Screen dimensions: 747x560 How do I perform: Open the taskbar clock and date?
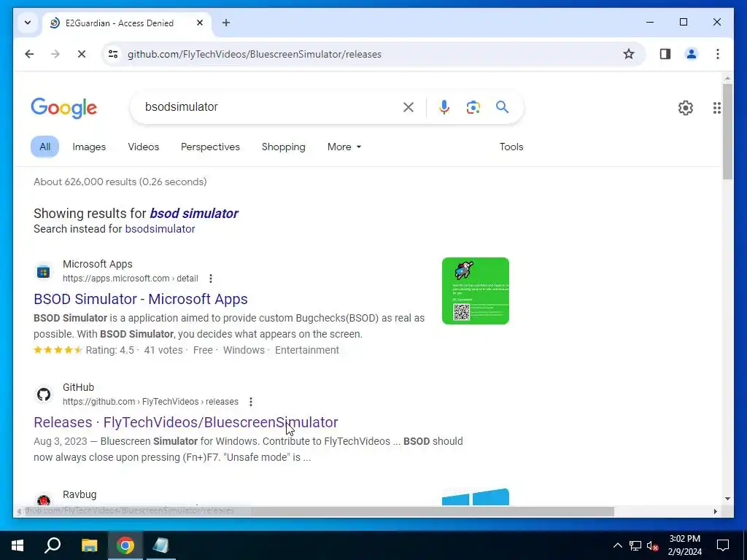[x=684, y=545]
